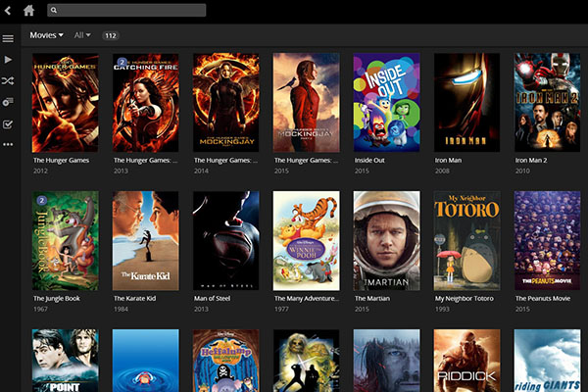
Task: Expand the All filter dropdown
Action: tap(82, 35)
